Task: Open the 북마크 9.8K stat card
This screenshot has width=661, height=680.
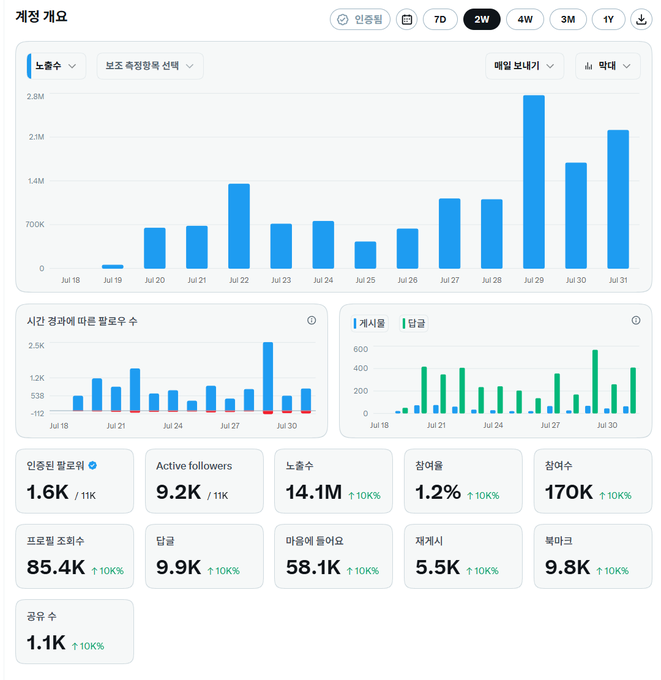Action: [593, 556]
